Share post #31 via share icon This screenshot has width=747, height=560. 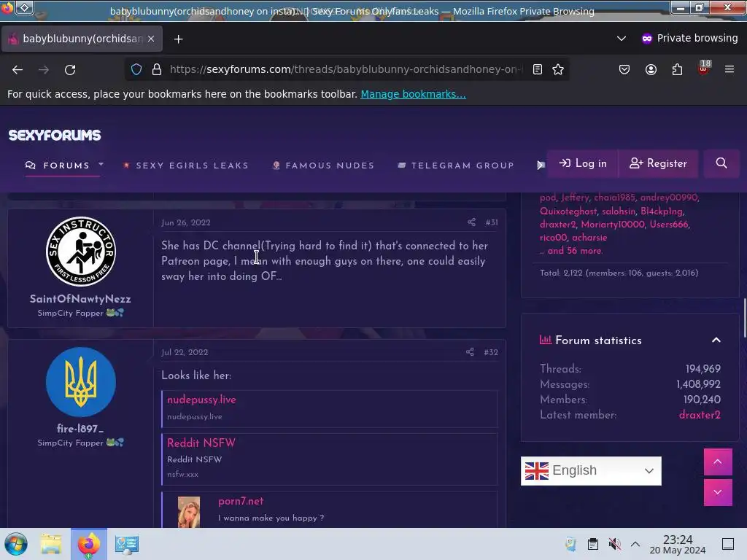coord(471,222)
